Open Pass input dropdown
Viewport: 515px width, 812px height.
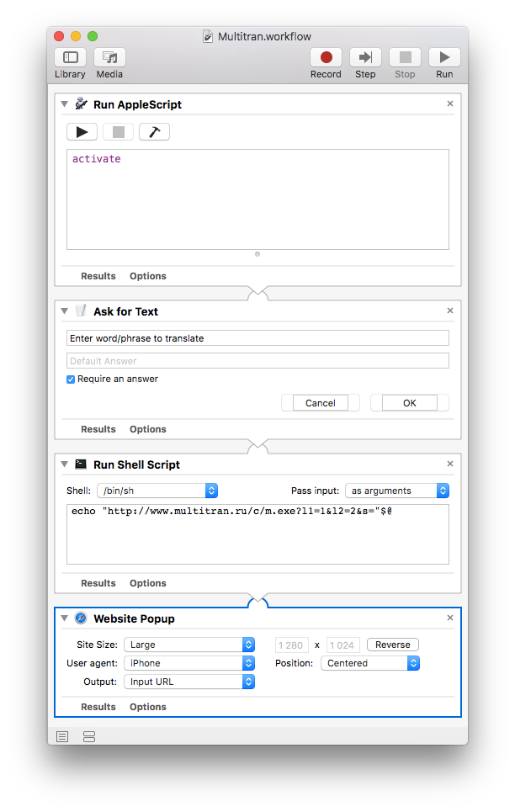397,491
